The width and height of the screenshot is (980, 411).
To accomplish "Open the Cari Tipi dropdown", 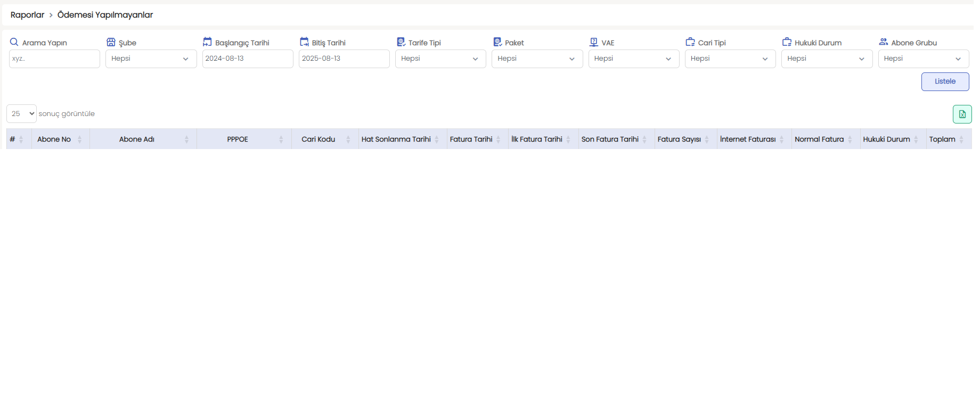I will tap(730, 59).
